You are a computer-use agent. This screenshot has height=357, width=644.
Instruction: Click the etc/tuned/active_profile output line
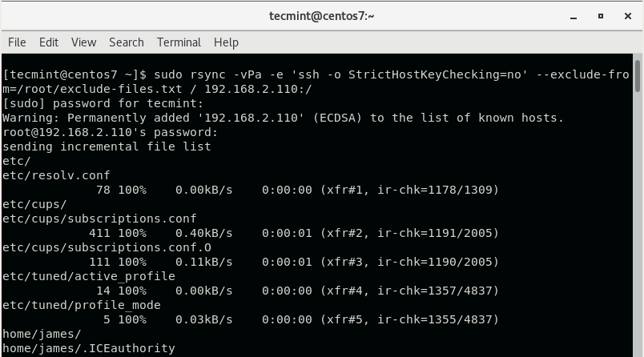(88, 276)
